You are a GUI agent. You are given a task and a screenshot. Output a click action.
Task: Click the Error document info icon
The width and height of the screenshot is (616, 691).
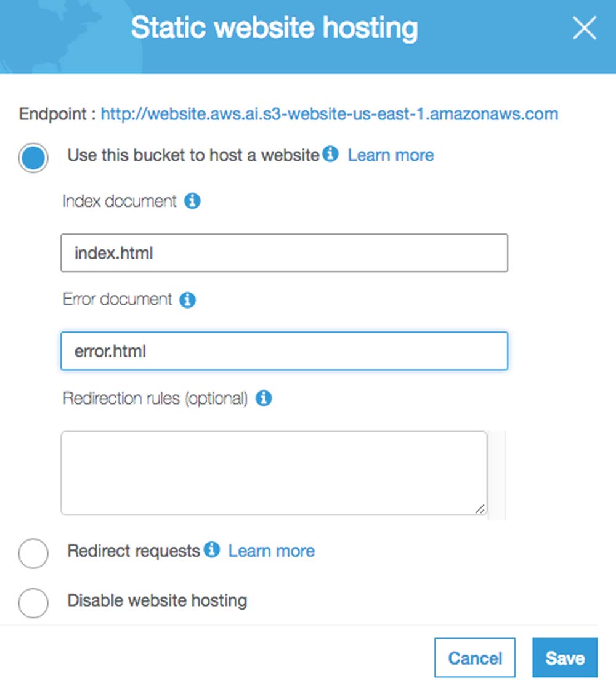click(x=187, y=300)
